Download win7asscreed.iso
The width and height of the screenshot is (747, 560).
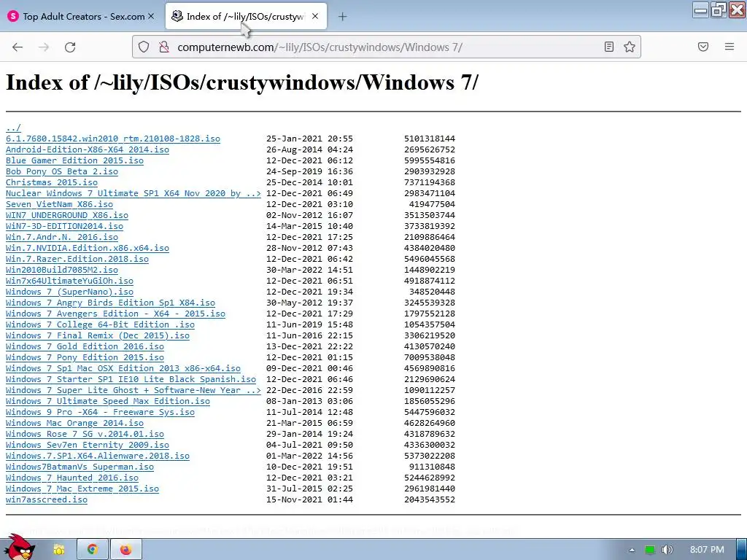coord(47,500)
